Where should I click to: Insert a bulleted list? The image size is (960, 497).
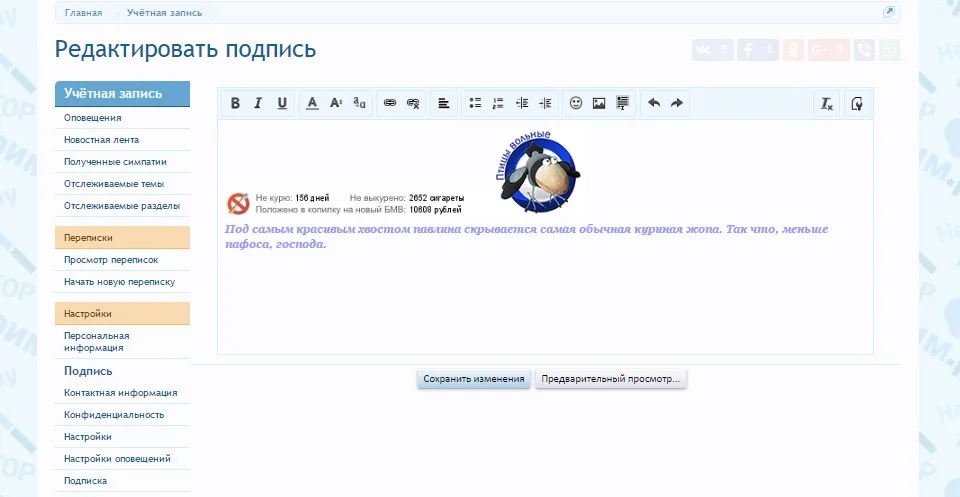pos(475,103)
